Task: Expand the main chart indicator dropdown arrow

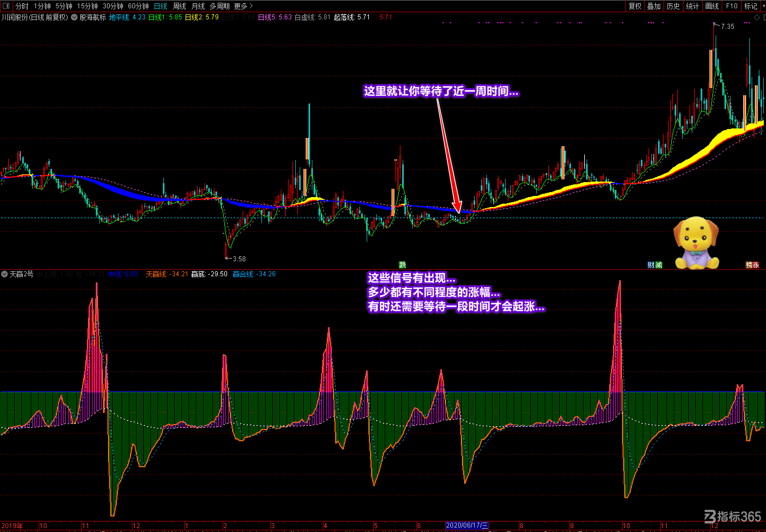Action: pos(74,17)
